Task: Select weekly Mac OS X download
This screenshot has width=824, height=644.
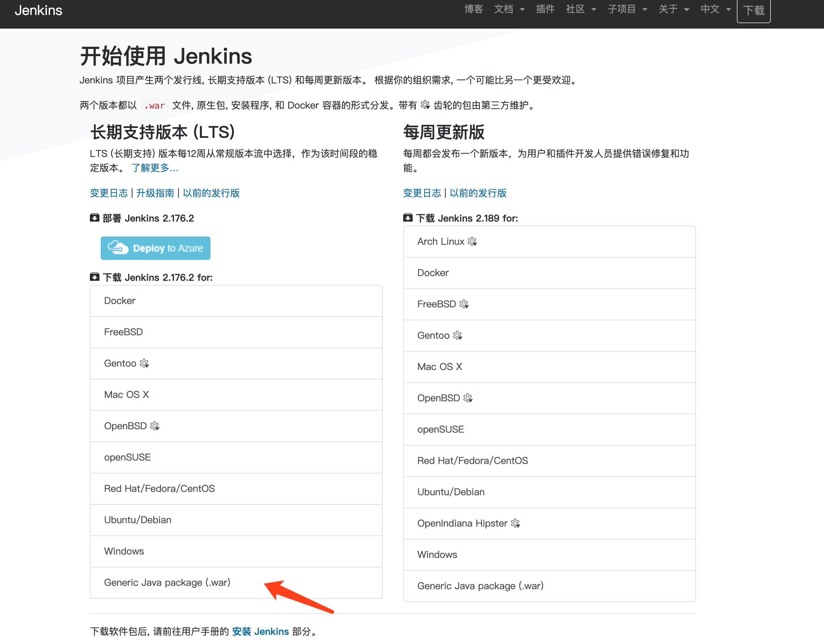Action: click(x=549, y=367)
